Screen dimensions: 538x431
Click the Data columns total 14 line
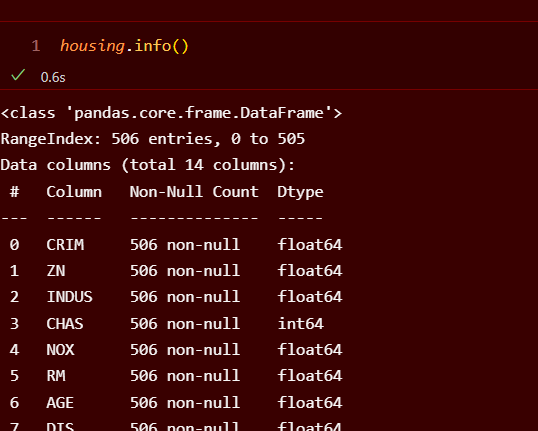pos(148,165)
